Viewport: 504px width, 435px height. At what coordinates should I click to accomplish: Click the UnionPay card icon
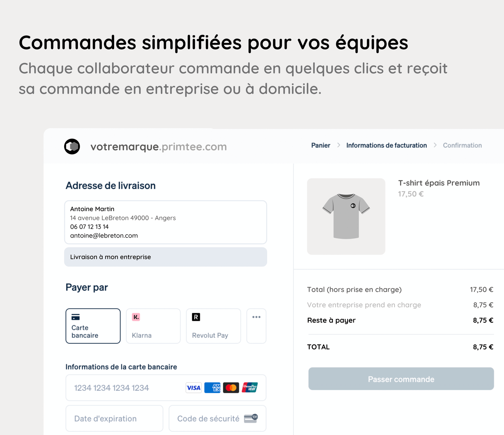(250, 388)
